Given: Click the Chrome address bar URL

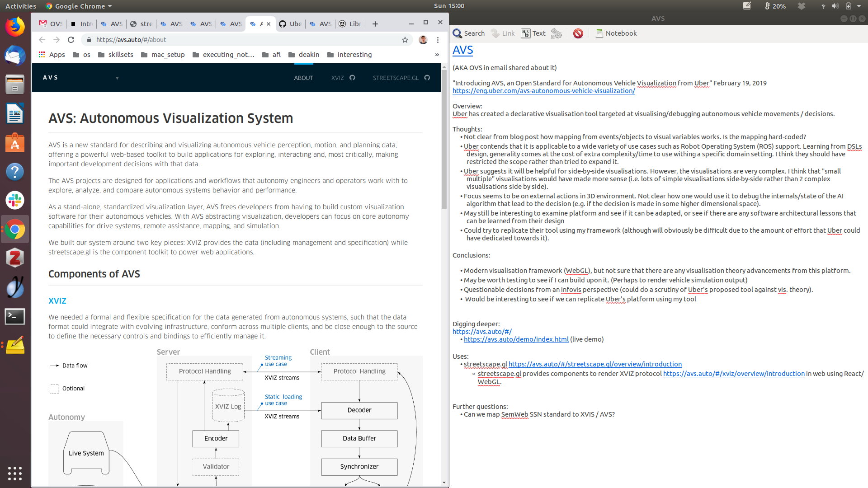Looking at the screenshot, I should [x=131, y=40].
